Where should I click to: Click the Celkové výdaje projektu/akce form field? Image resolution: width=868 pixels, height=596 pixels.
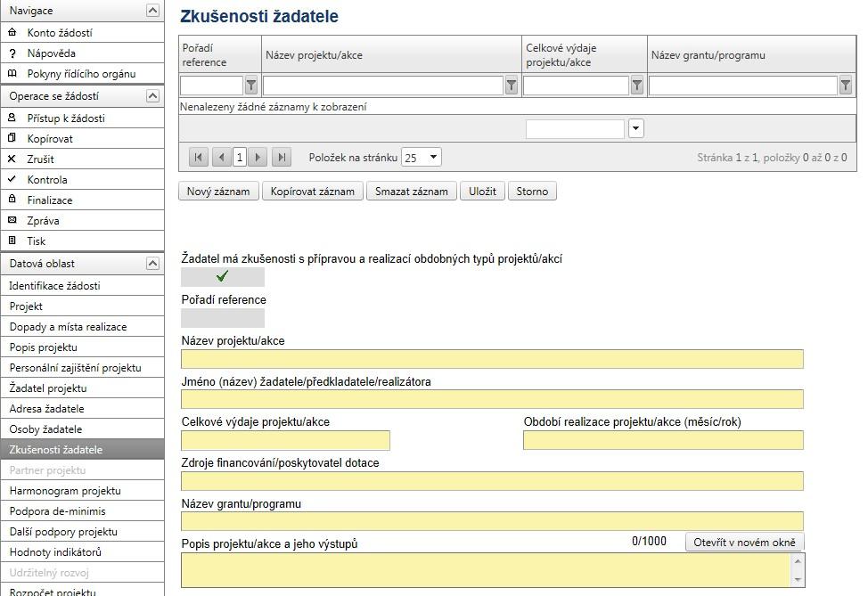click(286, 440)
